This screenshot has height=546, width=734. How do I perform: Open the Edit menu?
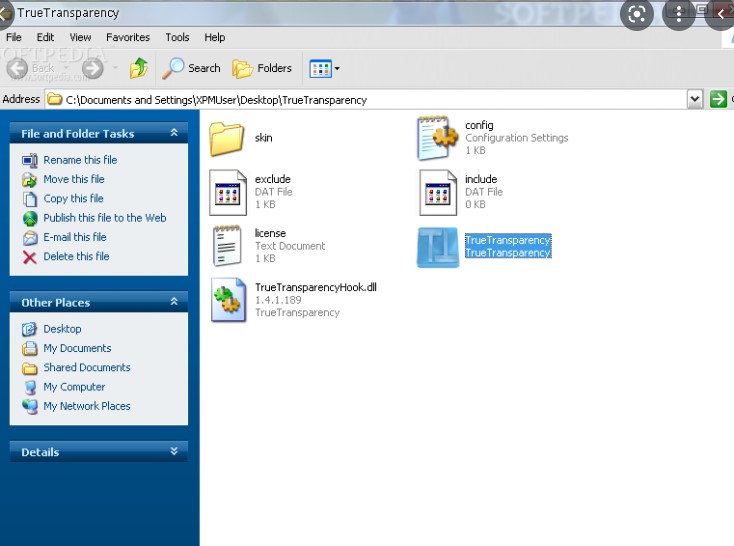click(x=45, y=37)
